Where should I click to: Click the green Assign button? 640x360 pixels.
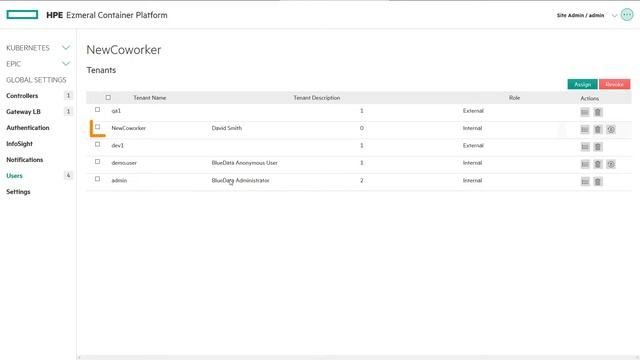tap(582, 84)
